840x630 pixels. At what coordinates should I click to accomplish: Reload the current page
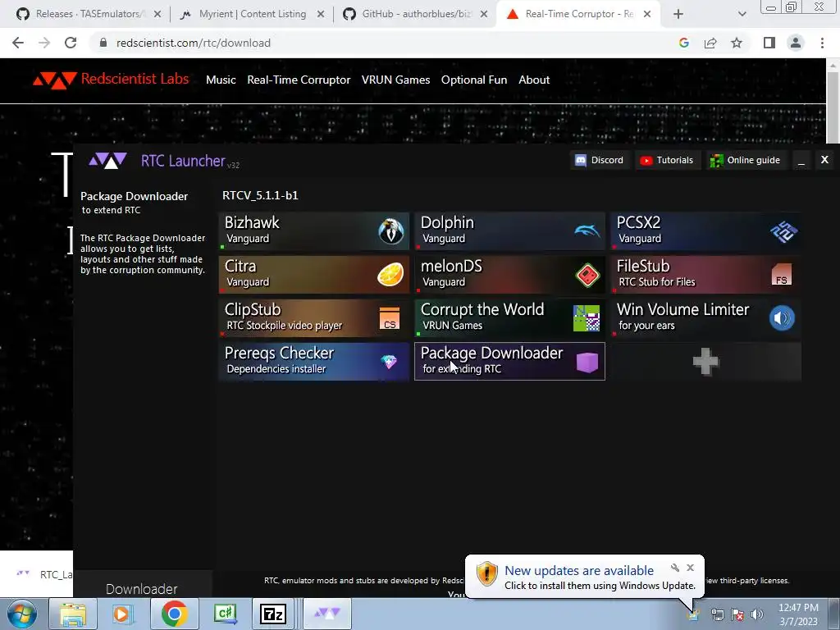point(71,43)
